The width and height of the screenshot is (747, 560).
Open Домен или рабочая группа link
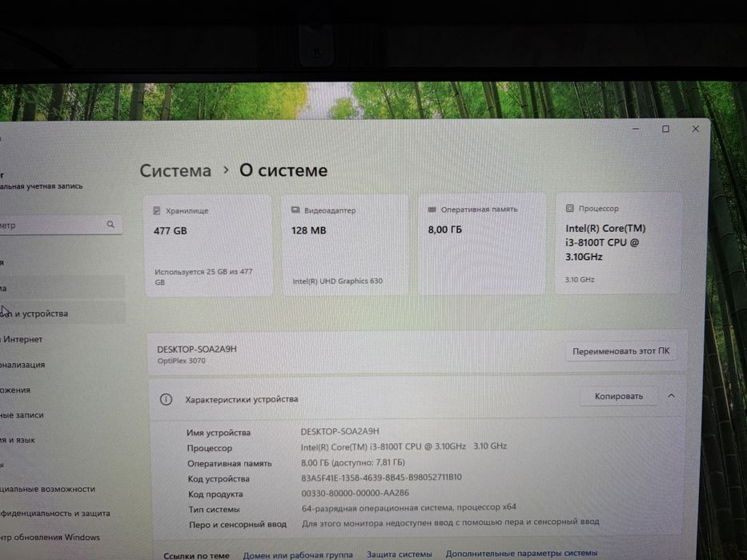pos(298,555)
